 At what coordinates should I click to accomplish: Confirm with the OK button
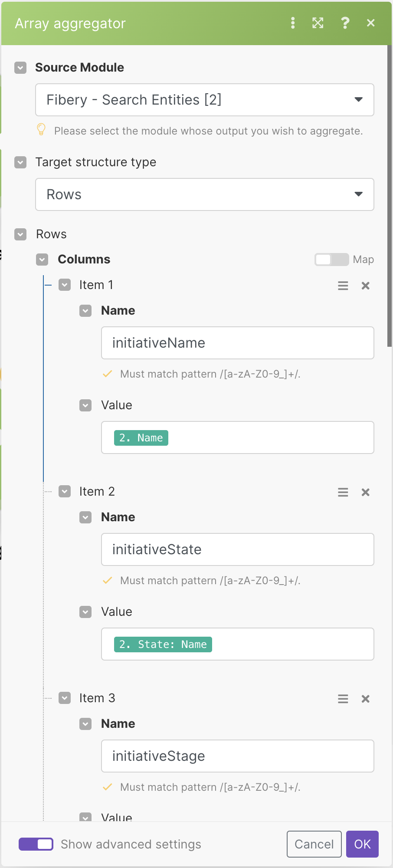click(362, 844)
